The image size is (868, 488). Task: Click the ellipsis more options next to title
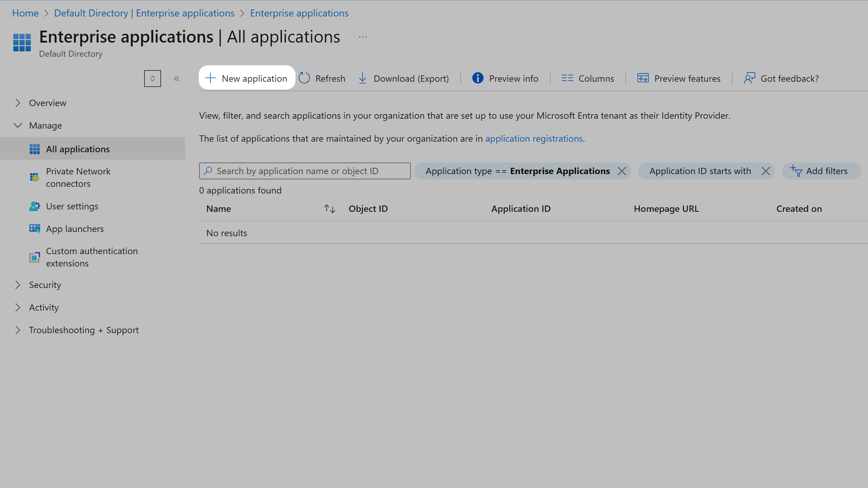pyautogui.click(x=363, y=37)
